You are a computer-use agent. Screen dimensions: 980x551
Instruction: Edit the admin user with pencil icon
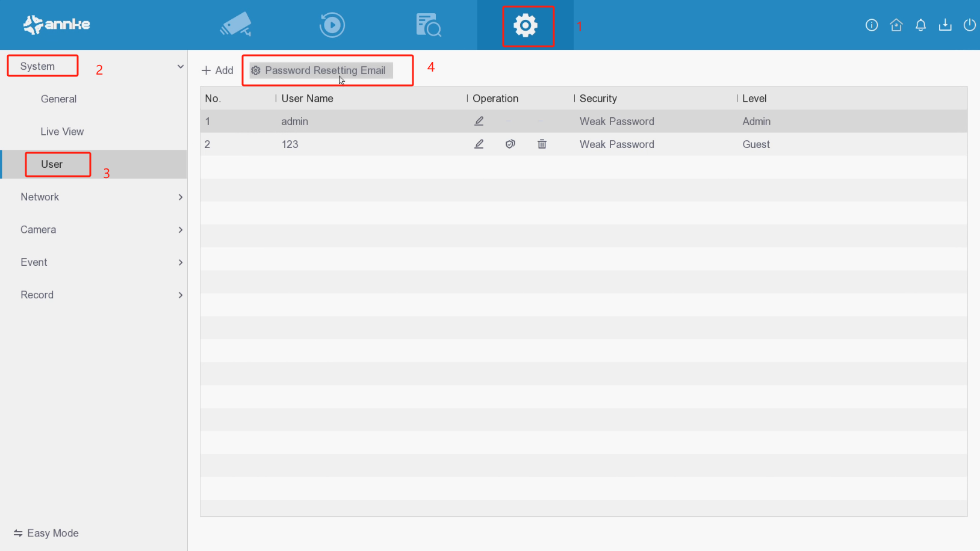[479, 121]
